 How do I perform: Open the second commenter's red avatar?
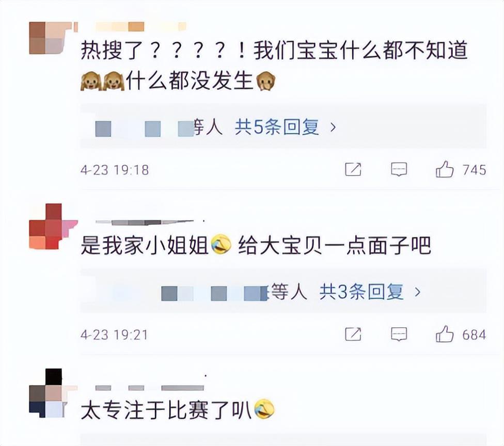52,227
